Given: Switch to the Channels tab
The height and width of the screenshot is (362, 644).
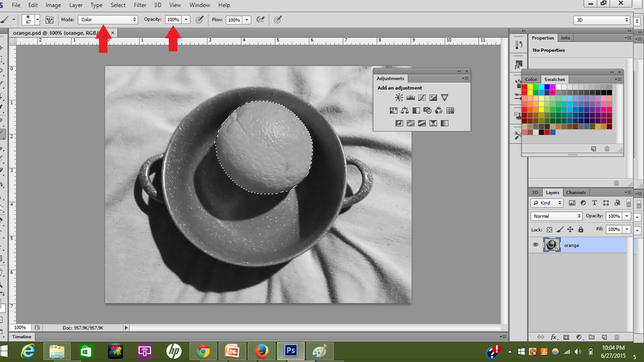Looking at the screenshot, I should (575, 192).
